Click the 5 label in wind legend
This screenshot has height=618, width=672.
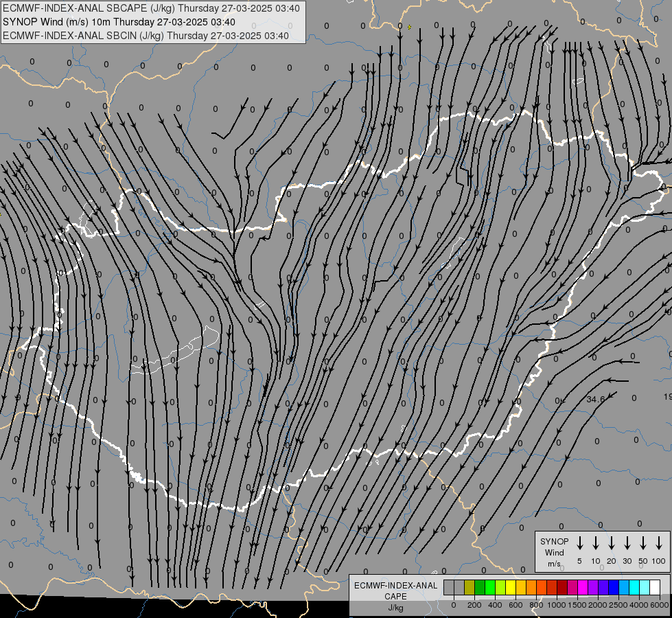pyautogui.click(x=579, y=562)
